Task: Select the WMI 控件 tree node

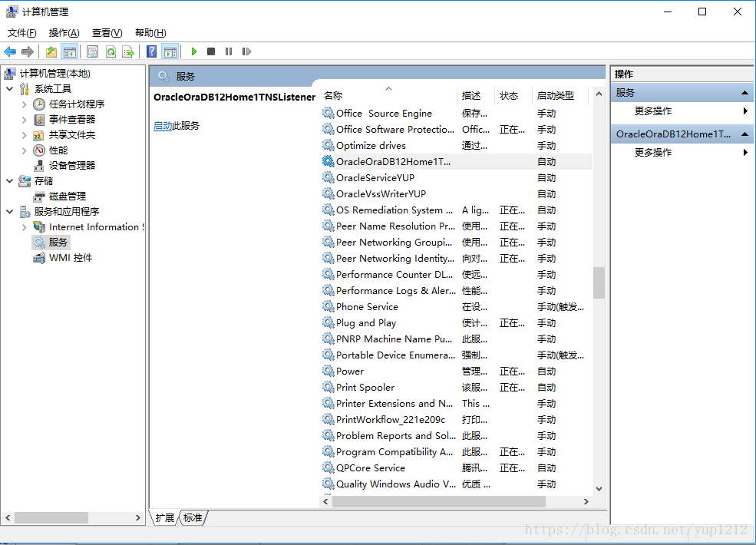Action: point(71,258)
